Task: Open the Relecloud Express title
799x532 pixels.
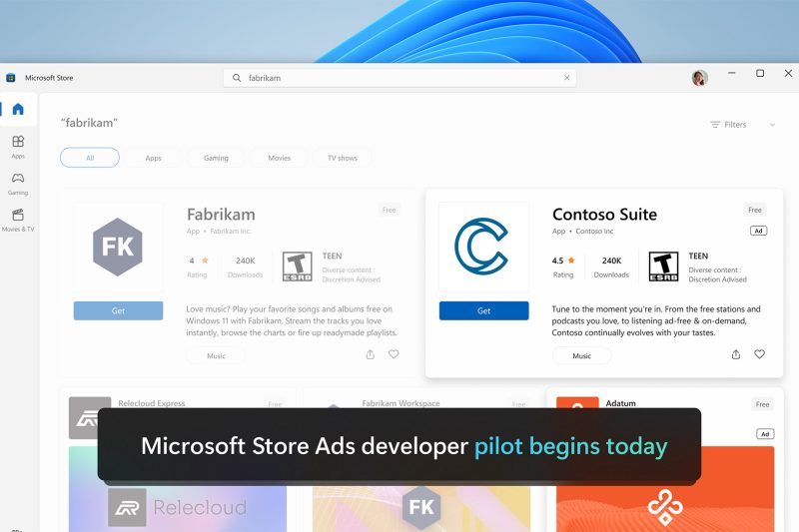Action: click(152, 403)
